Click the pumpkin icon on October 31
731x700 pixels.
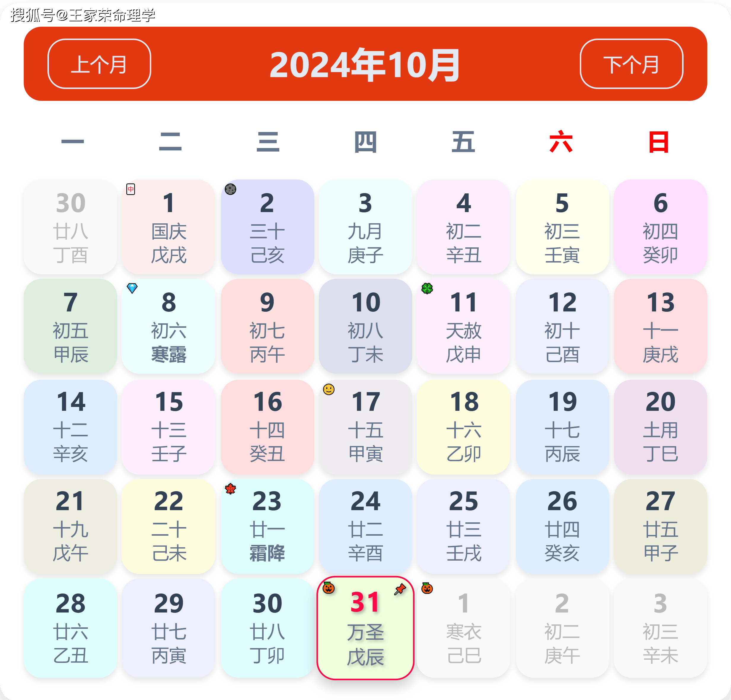(329, 588)
